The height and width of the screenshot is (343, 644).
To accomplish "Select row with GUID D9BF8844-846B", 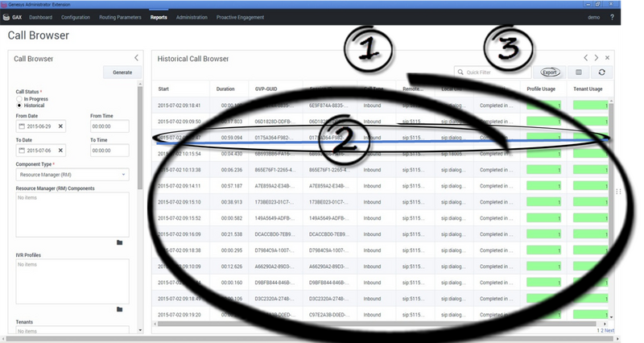I will 380,283.
